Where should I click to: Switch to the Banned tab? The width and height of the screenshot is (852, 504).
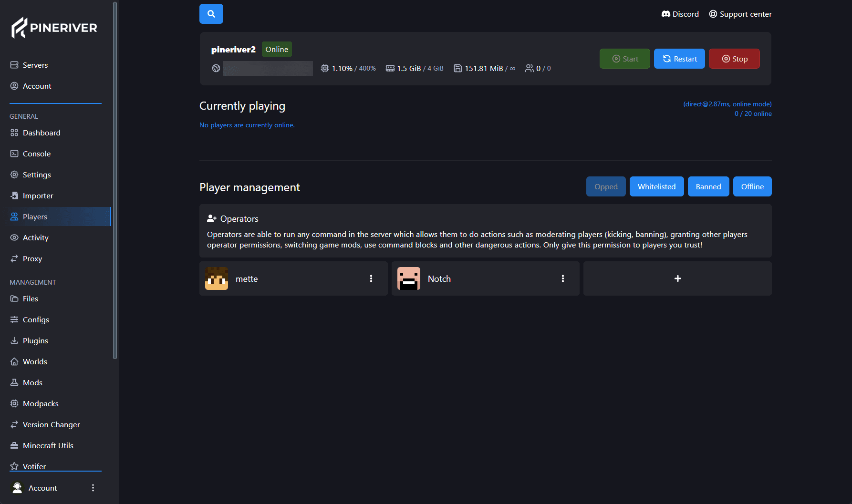[708, 186]
